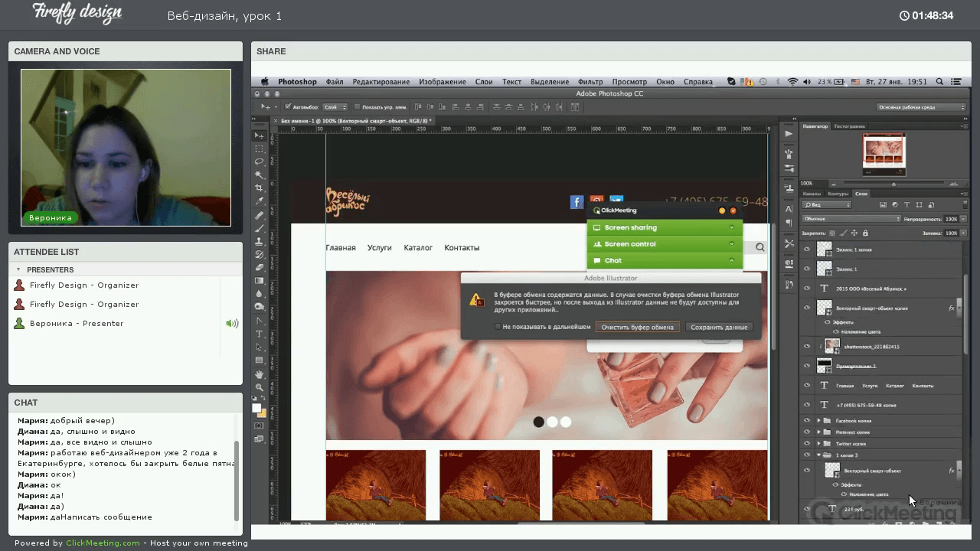The image size is (980, 551).
Task: Filter layers by adjustment icon
Action: (x=894, y=205)
